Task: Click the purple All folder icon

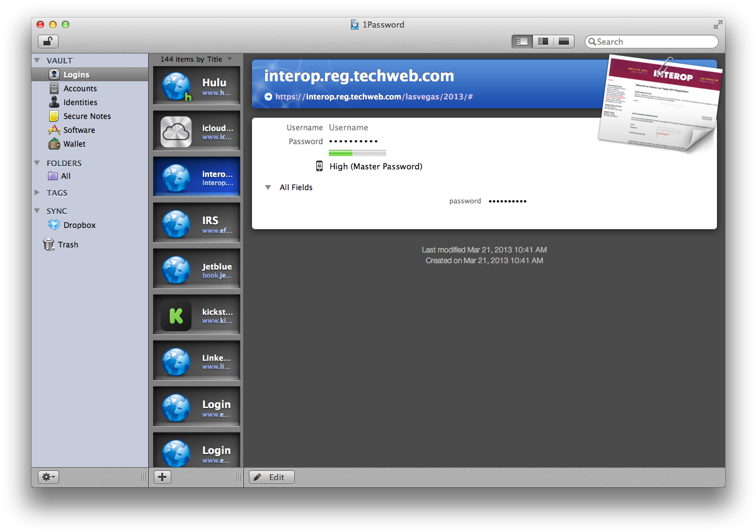Action: (x=54, y=176)
